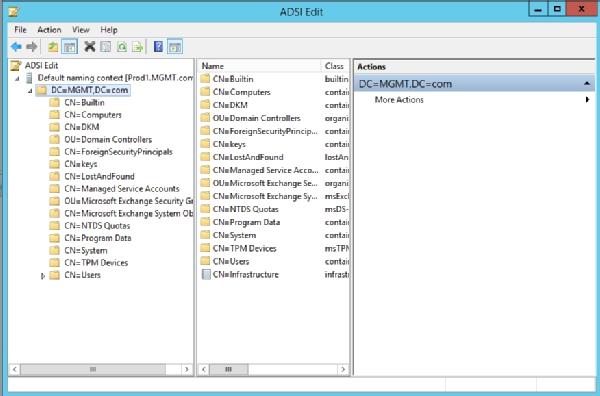Click tree pane horizontal scrollbar thumb
This screenshot has height=396, width=600.
[x=93, y=369]
